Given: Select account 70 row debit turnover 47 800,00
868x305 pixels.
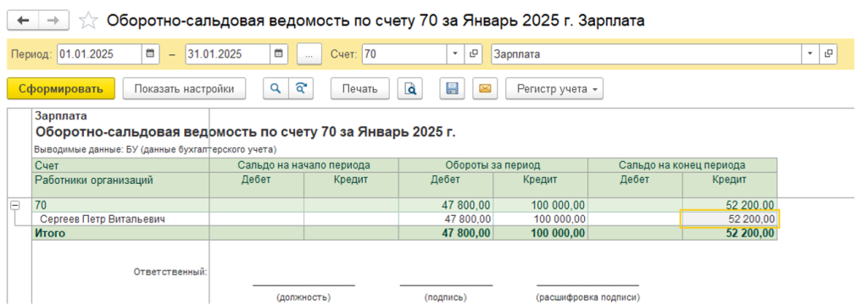Looking at the screenshot, I should [446, 205].
